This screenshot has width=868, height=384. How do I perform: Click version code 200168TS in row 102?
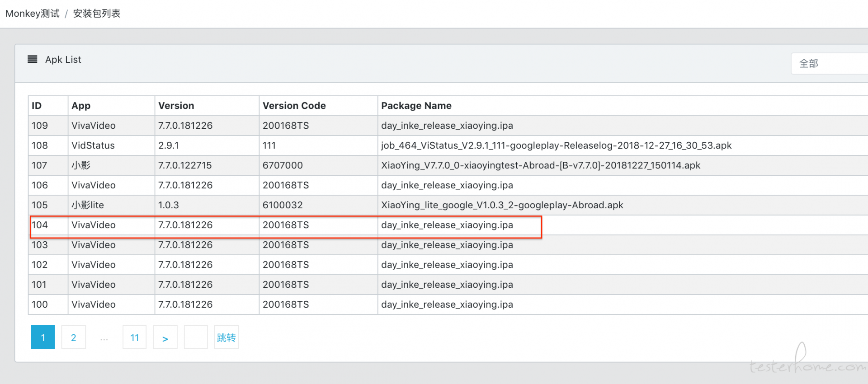pyautogui.click(x=286, y=265)
